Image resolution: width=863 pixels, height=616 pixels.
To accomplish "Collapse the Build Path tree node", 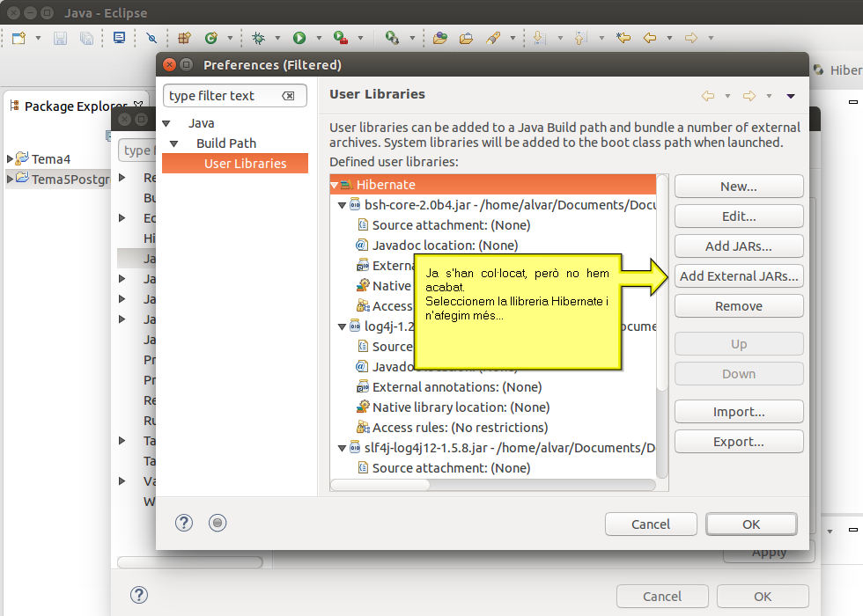I will click(174, 143).
